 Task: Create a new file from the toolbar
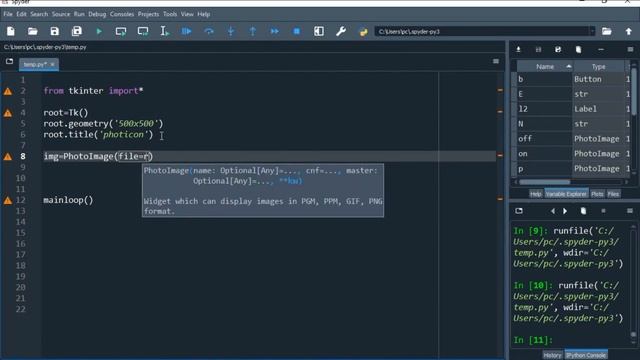click(x=11, y=31)
